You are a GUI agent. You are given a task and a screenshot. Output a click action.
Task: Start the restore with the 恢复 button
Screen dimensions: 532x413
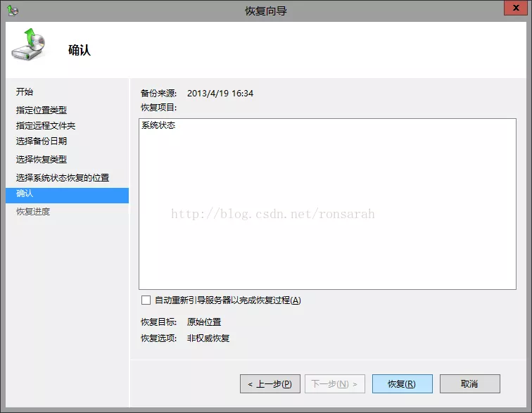pyautogui.click(x=402, y=384)
